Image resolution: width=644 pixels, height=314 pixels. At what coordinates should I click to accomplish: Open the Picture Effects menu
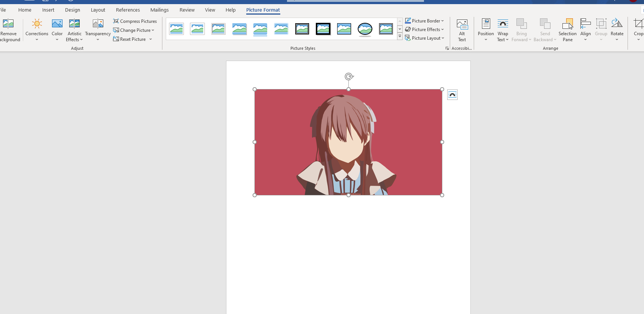(x=424, y=30)
